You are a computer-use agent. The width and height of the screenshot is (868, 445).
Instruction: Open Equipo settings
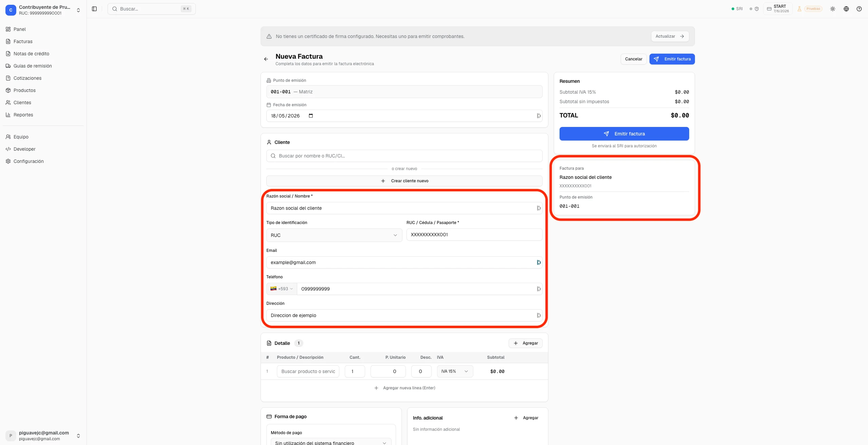[43, 137]
